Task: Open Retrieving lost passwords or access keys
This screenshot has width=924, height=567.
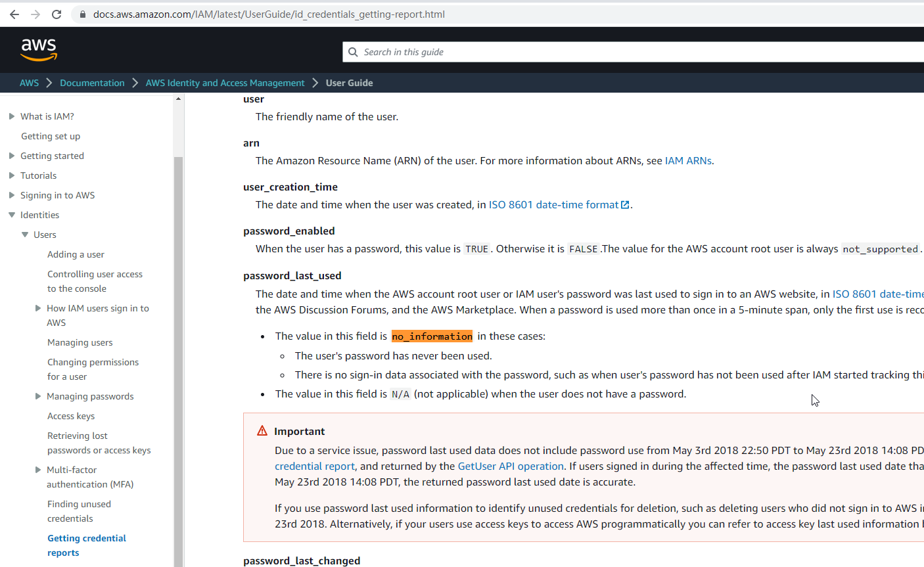Action: click(x=99, y=443)
